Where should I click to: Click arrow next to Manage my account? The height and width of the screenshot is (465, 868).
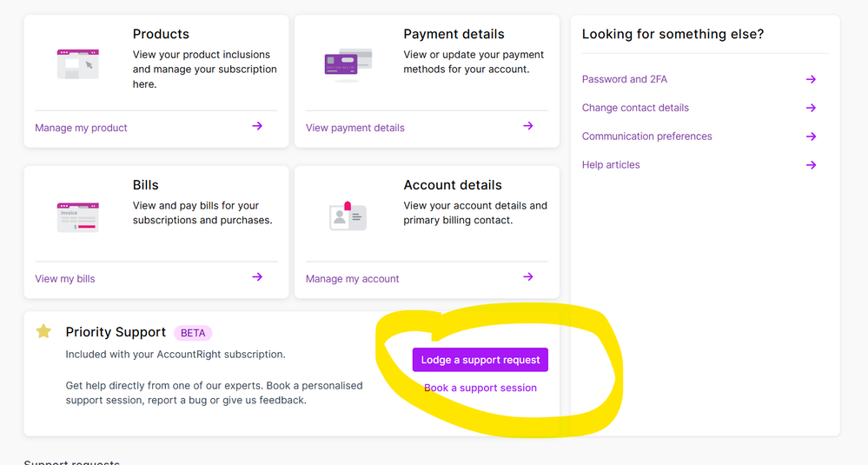(x=528, y=277)
